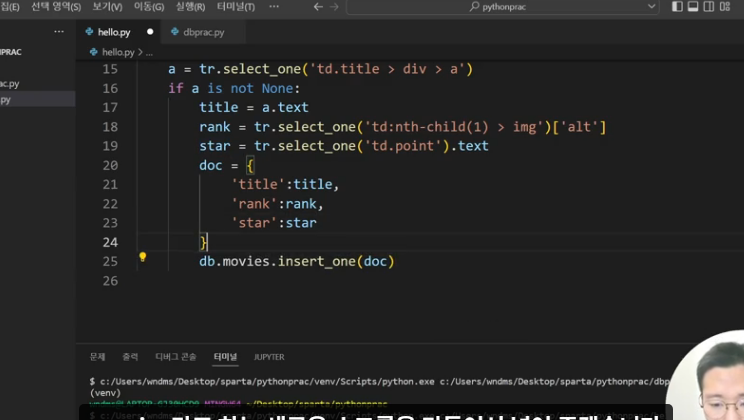
Task: Open the 보기(V) menu
Action: coord(107,7)
